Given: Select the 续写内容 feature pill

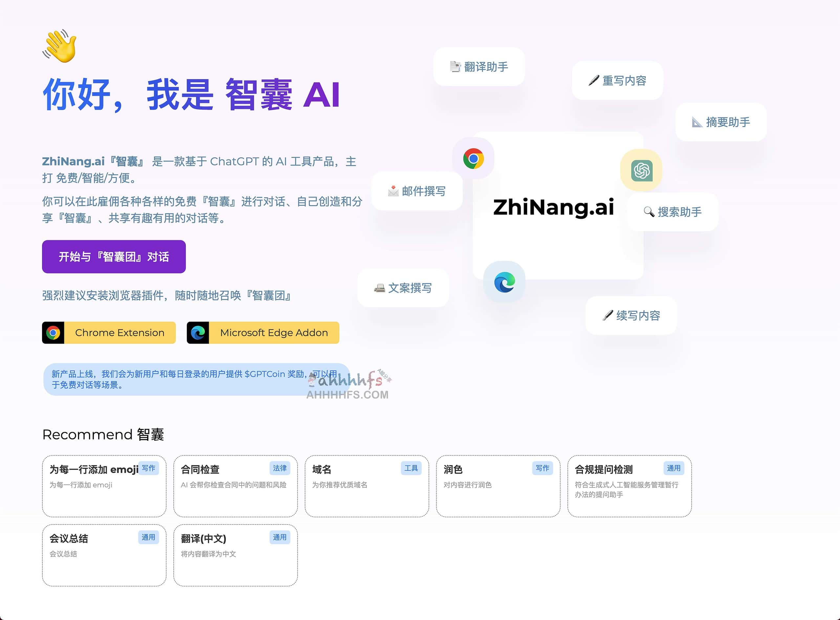Looking at the screenshot, I should point(631,316).
